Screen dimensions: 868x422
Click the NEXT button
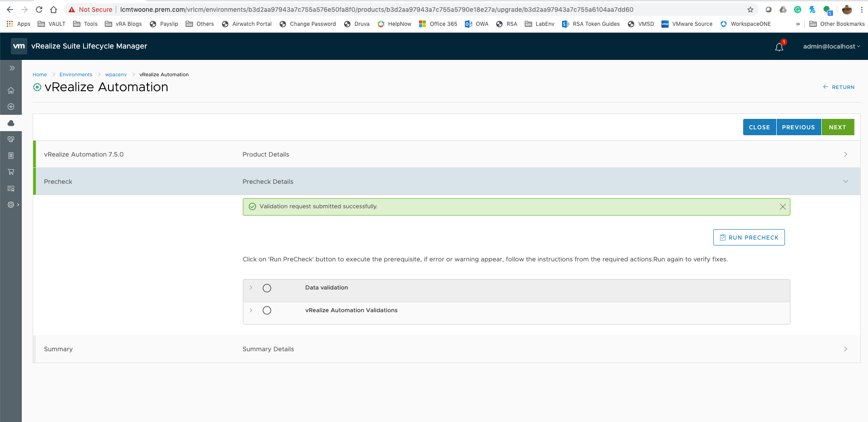[x=838, y=127]
